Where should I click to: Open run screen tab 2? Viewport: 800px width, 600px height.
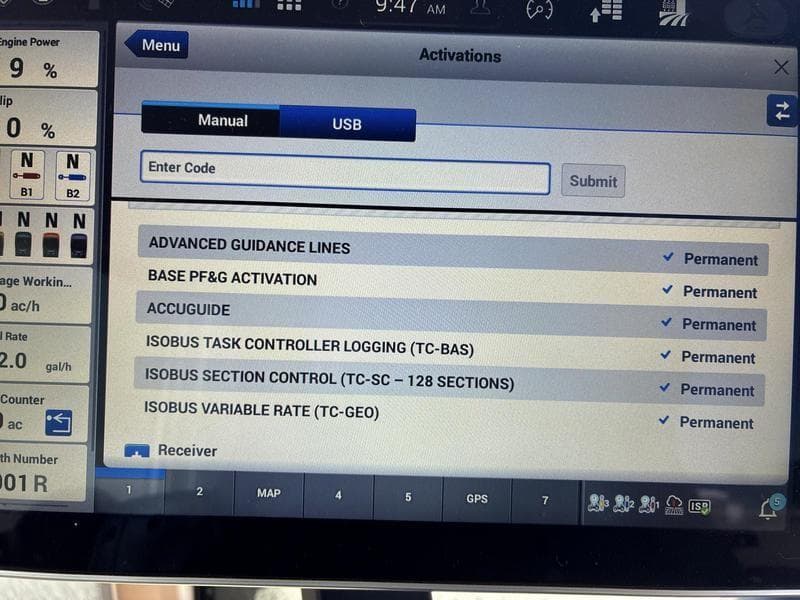[199, 492]
